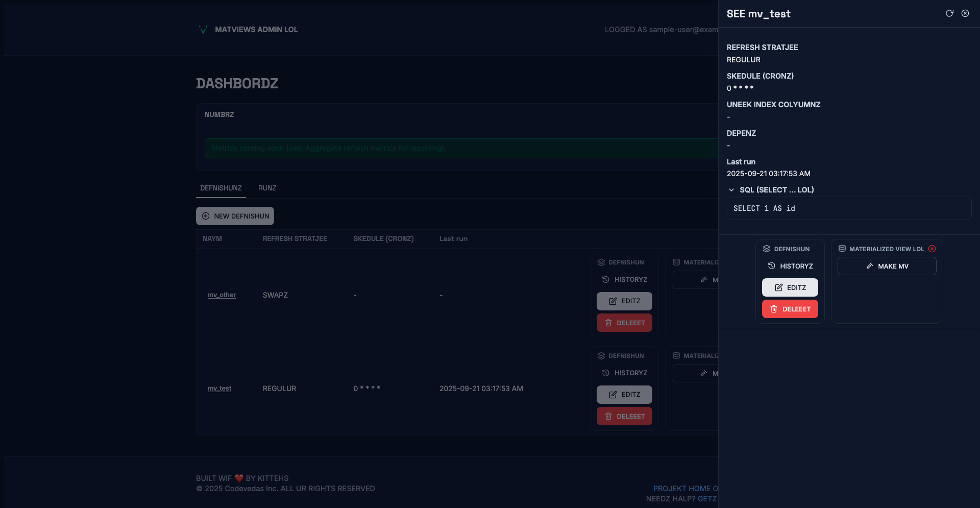The width and height of the screenshot is (980, 508).
Task: Click the red X status icon beside MATERIALIZED VIEW LOL
Action: point(932,249)
